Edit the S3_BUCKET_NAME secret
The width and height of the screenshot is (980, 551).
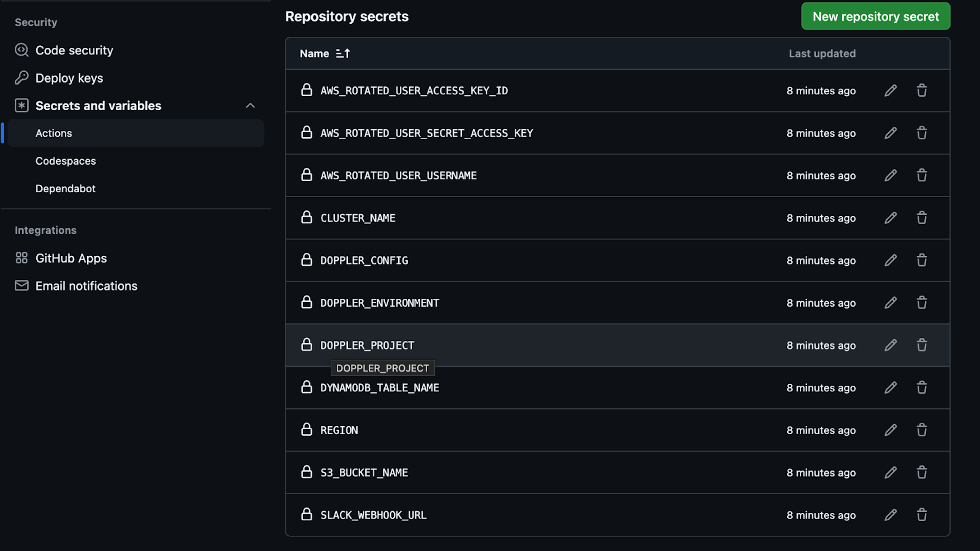tap(891, 473)
